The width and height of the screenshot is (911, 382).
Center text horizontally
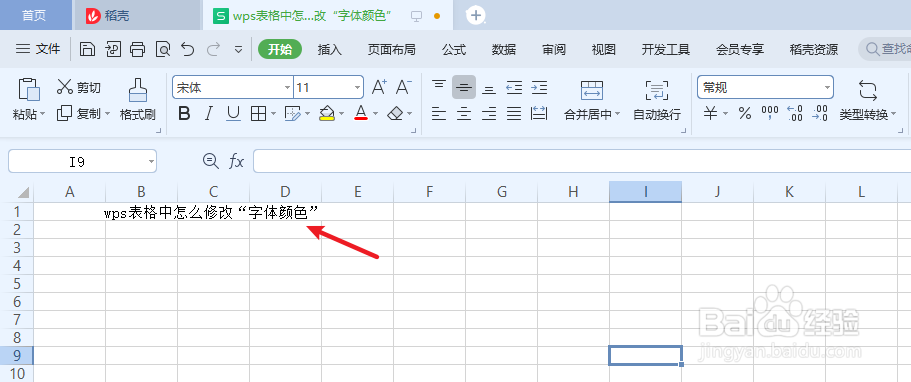[x=464, y=113]
